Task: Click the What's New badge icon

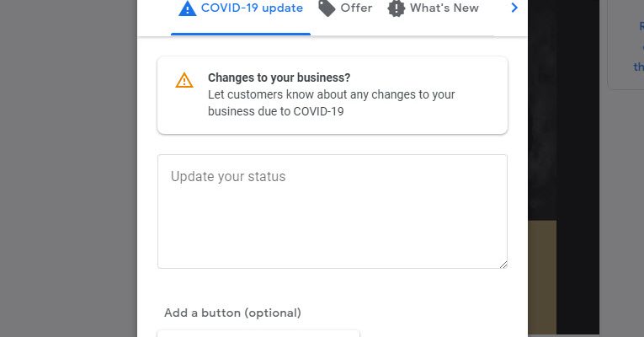Action: (396, 8)
